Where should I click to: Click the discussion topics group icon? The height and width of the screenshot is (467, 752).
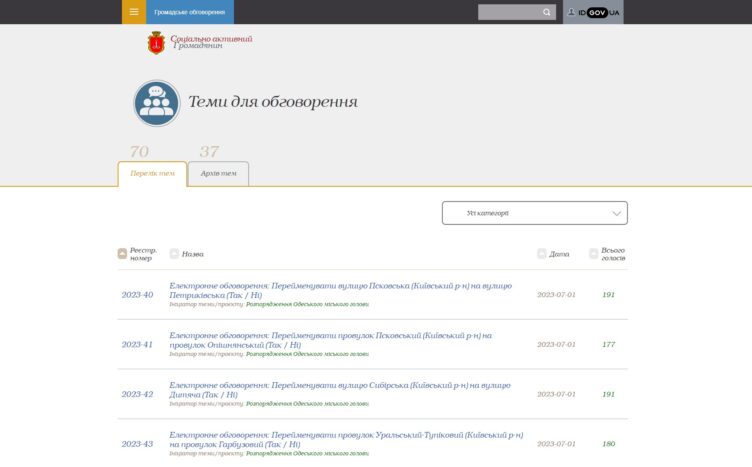(157, 103)
